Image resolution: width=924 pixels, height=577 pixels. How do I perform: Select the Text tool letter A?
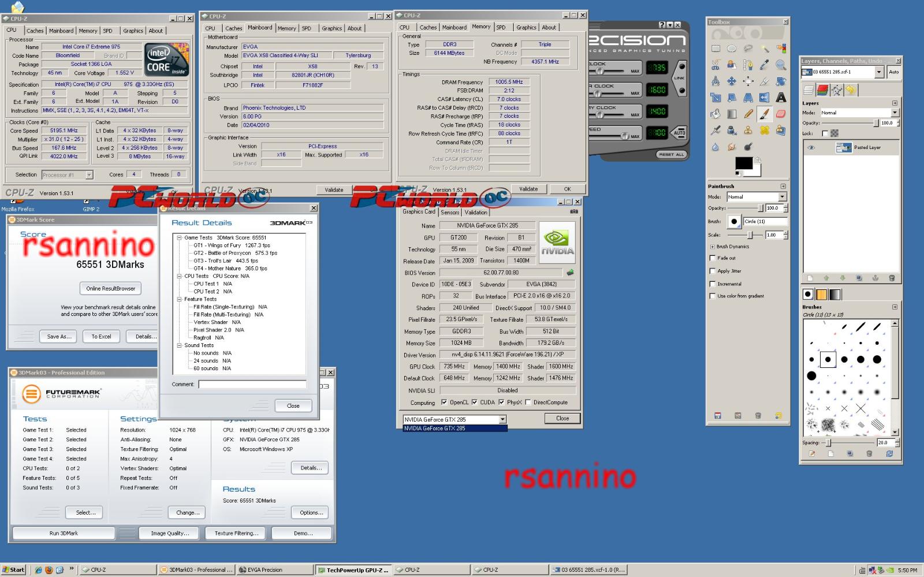click(x=781, y=98)
